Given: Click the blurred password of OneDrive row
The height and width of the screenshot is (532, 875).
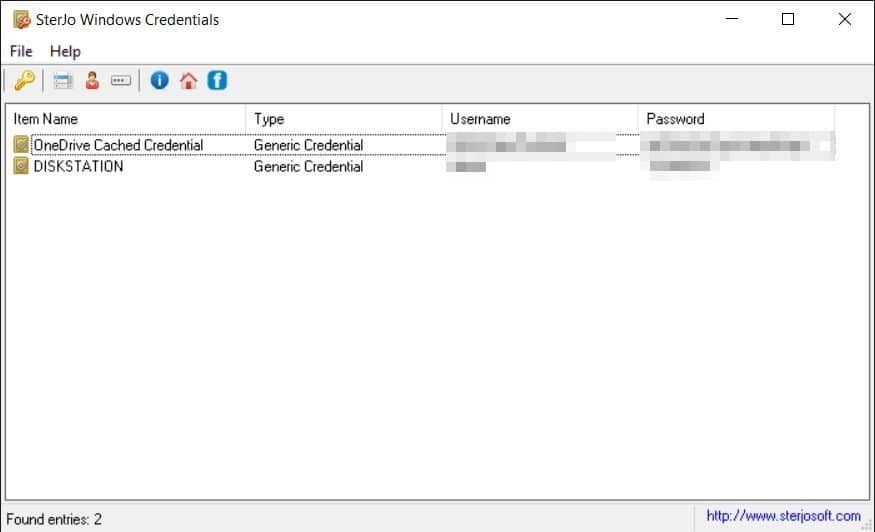Looking at the screenshot, I should 737,145.
